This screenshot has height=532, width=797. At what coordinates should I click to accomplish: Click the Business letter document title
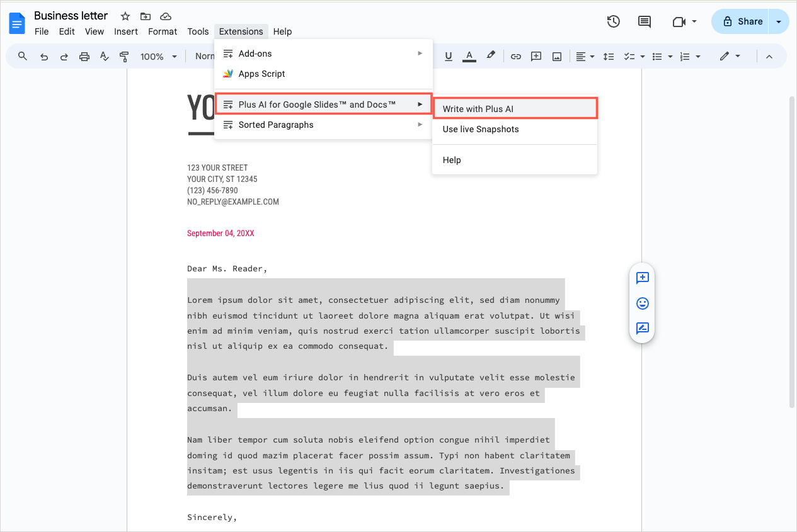click(71, 16)
